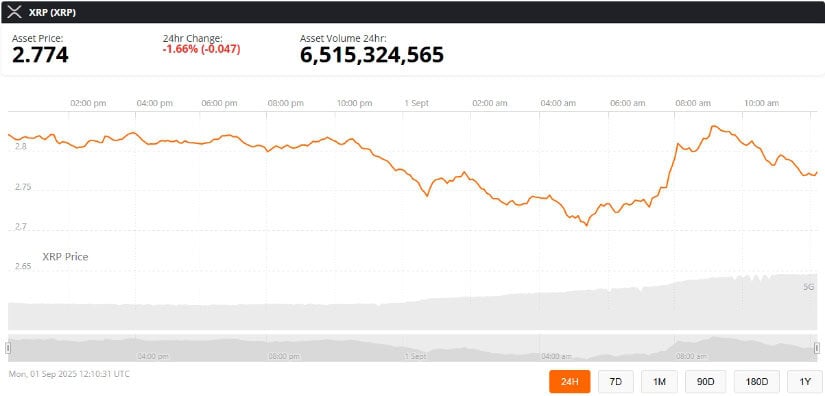The width and height of the screenshot is (825, 396).
Task: Click the price line's lowest dip point
Action: coord(587,225)
